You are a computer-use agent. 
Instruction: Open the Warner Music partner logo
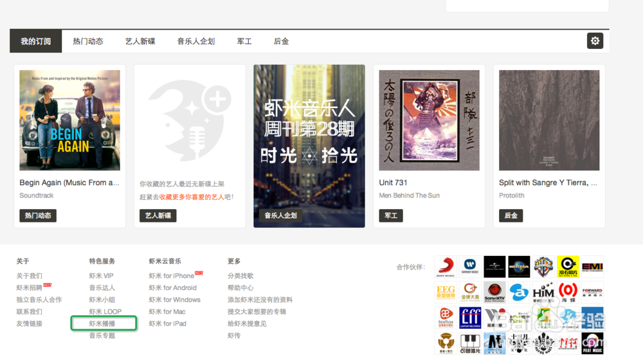pos(470,267)
